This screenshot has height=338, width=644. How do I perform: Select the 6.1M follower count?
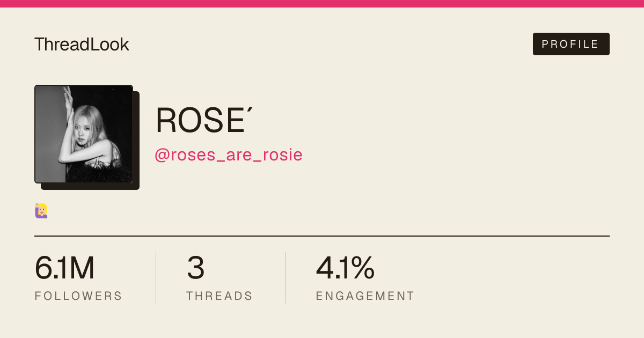(64, 268)
